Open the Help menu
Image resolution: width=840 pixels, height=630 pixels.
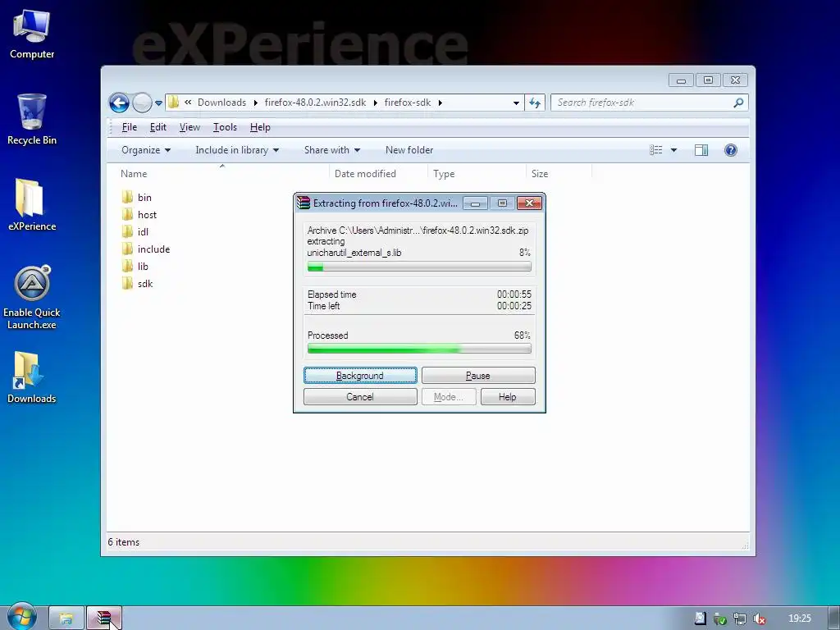260,127
